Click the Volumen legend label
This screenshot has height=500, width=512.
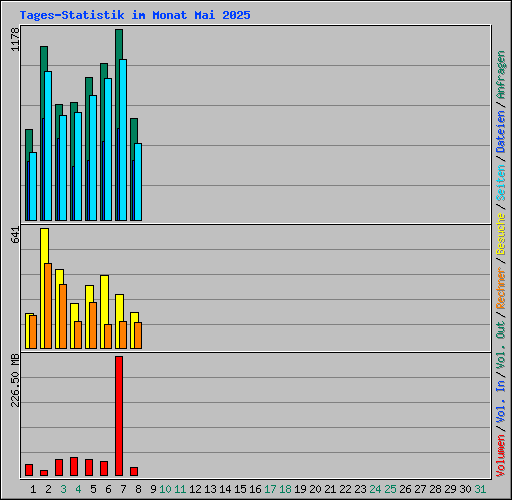click(x=501, y=456)
